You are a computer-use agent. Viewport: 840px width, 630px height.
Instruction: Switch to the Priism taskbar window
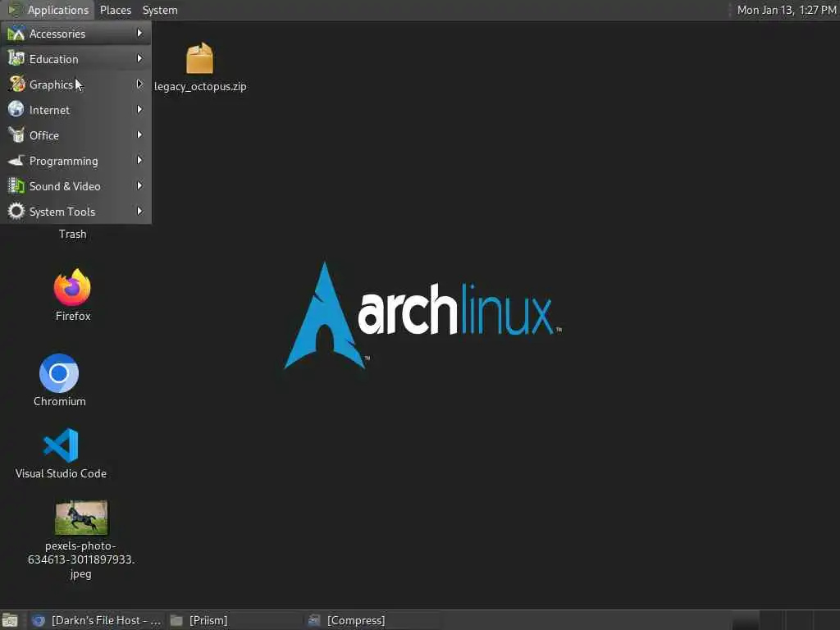click(235, 620)
